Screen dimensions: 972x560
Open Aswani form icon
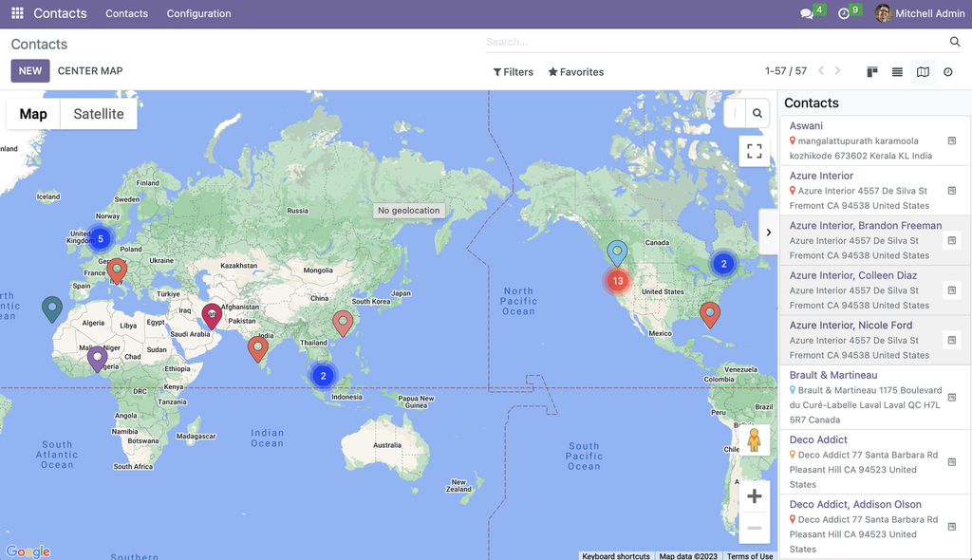(951, 140)
